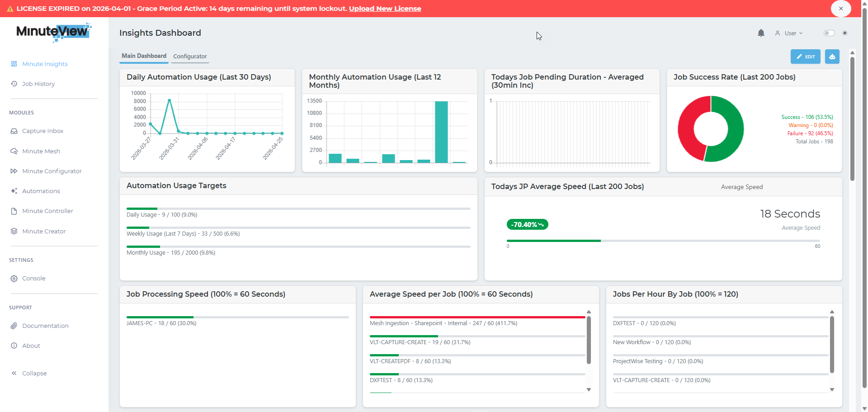Dismiss the license expired banner
This screenshot has height=412, width=868.
[x=840, y=9]
